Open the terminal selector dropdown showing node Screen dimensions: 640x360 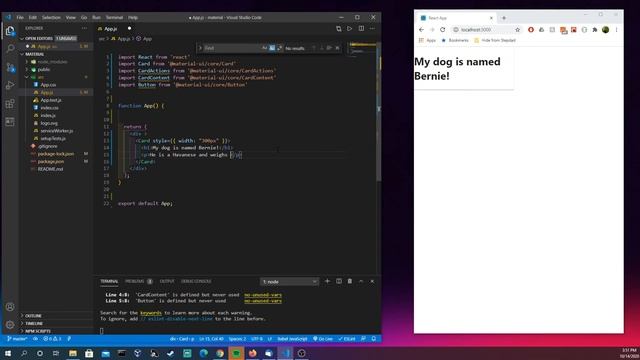[x=289, y=282]
